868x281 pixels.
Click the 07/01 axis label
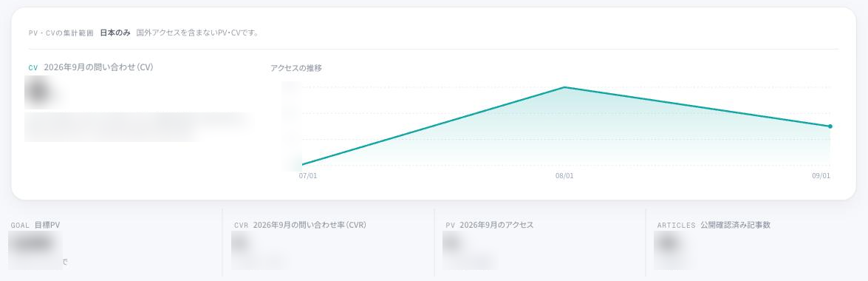308,176
